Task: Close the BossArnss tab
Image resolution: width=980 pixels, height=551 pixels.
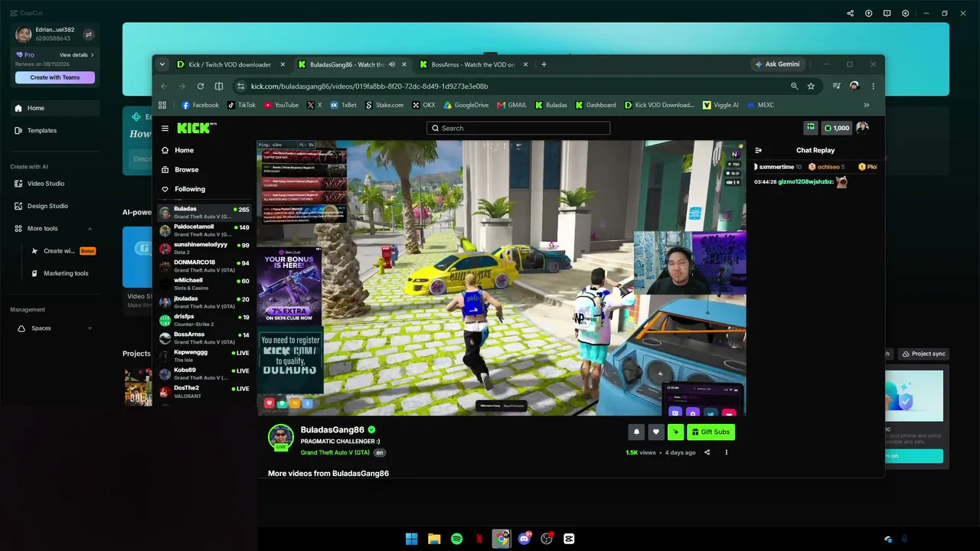Action: click(x=525, y=64)
